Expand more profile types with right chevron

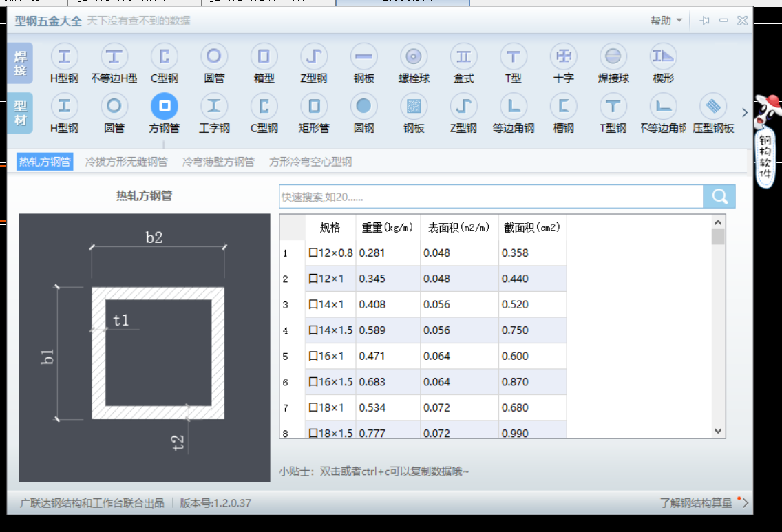click(745, 113)
